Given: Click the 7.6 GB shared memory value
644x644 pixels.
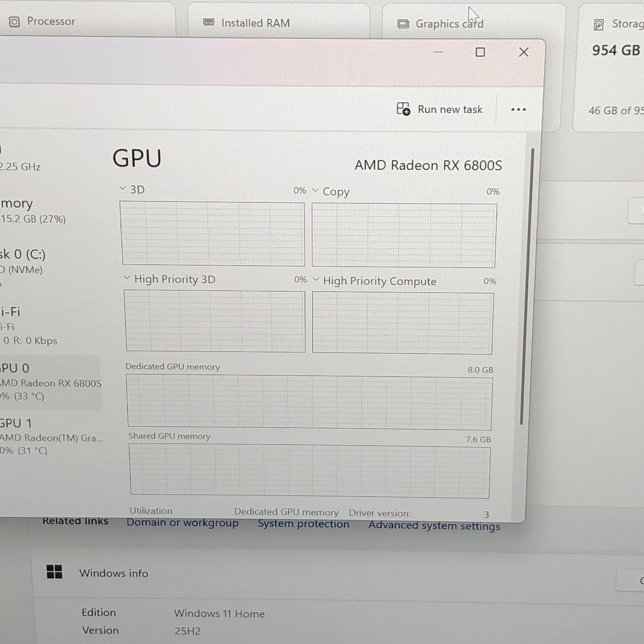Looking at the screenshot, I should pos(478,439).
